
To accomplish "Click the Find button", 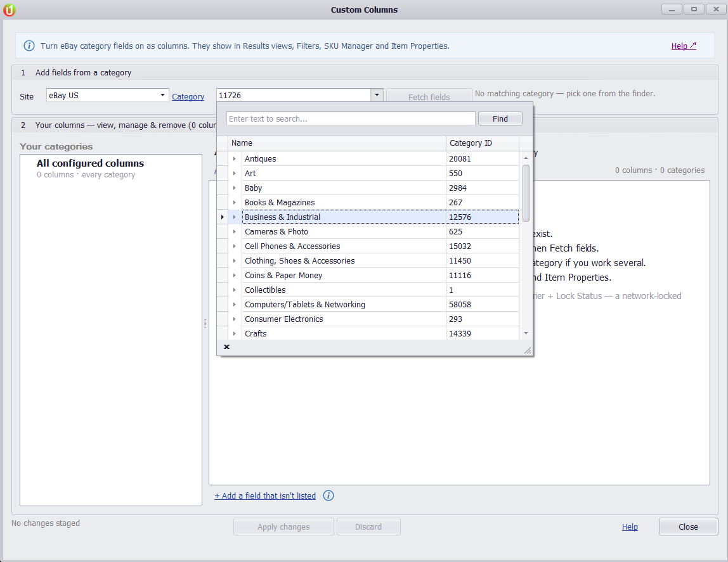I will (x=500, y=118).
